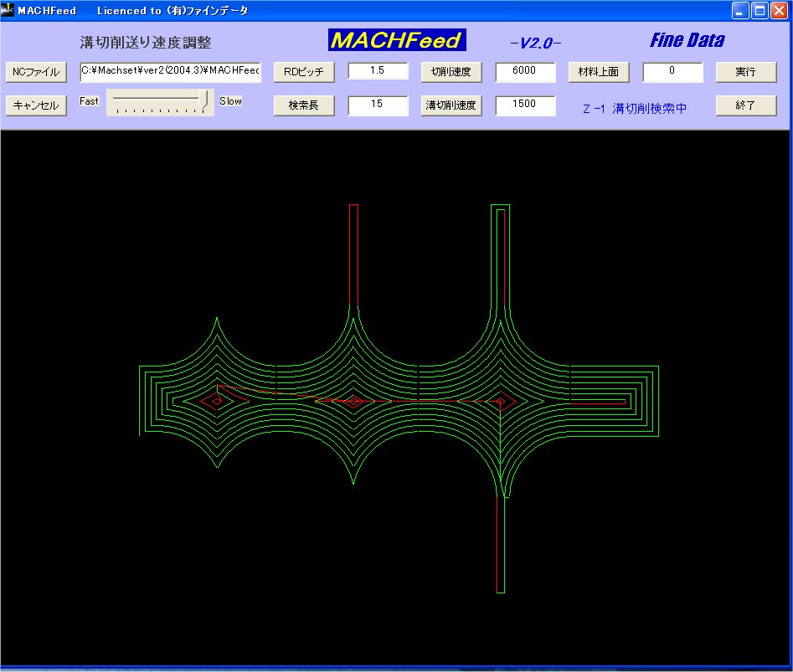
Task: Click the 'Fast' slider label
Action: (x=89, y=101)
